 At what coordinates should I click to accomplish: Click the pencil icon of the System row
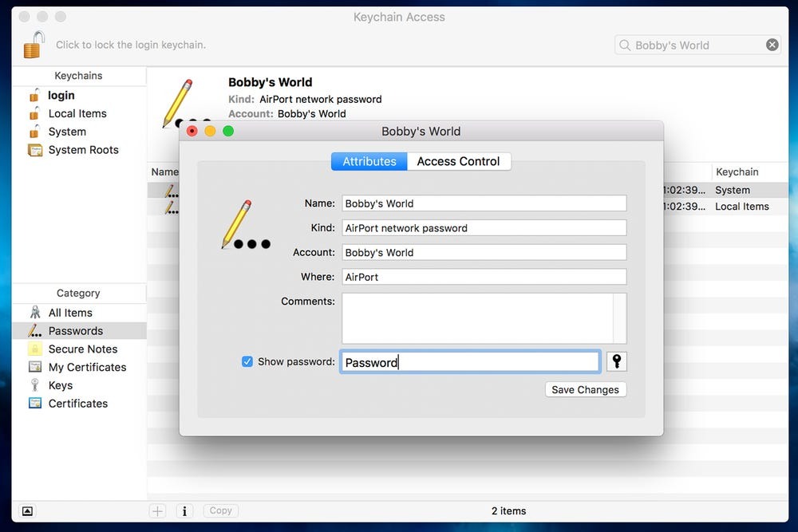(x=171, y=191)
